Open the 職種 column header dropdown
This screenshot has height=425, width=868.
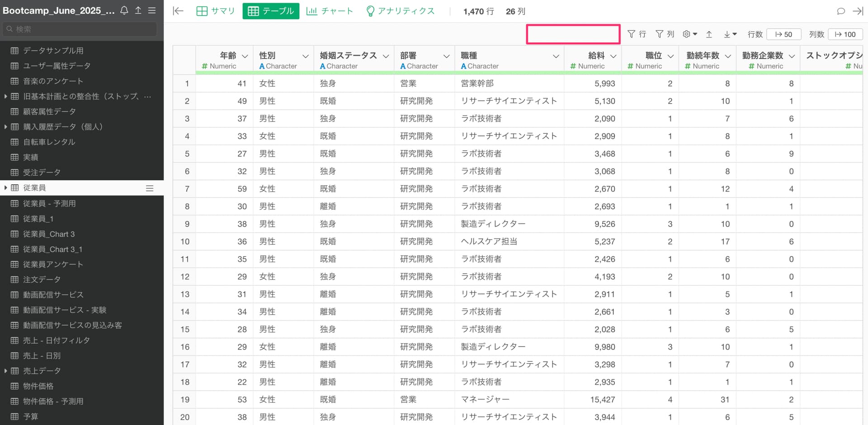pos(556,56)
